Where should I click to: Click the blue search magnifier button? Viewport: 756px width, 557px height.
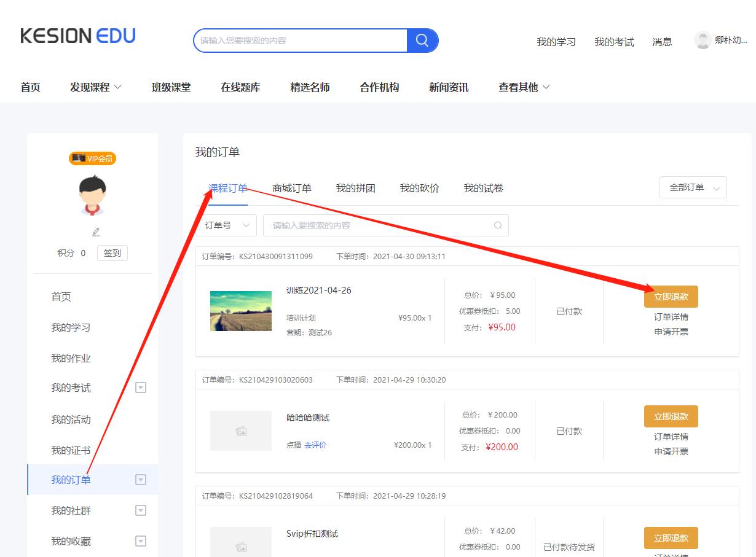(x=422, y=41)
